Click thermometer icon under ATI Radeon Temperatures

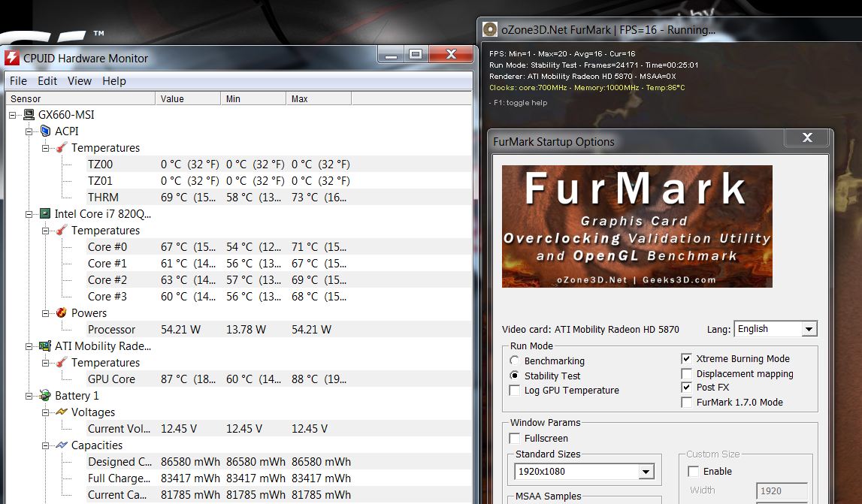coord(62,362)
